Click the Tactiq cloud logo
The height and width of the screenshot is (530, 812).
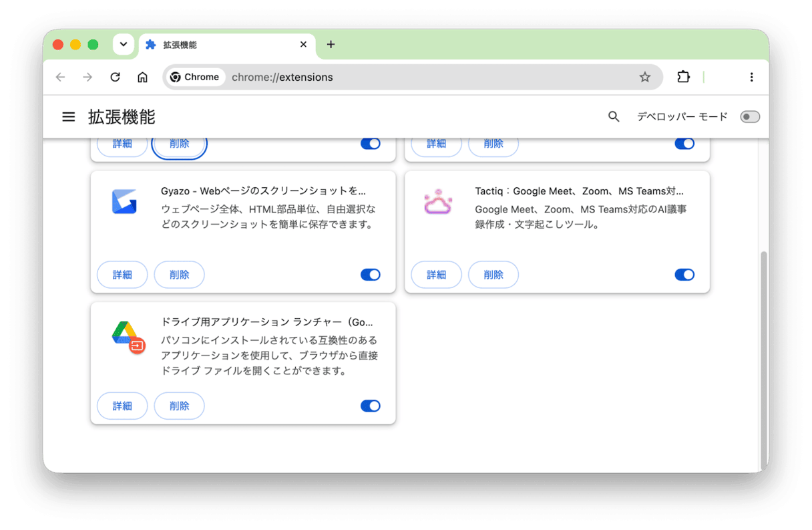point(438,201)
